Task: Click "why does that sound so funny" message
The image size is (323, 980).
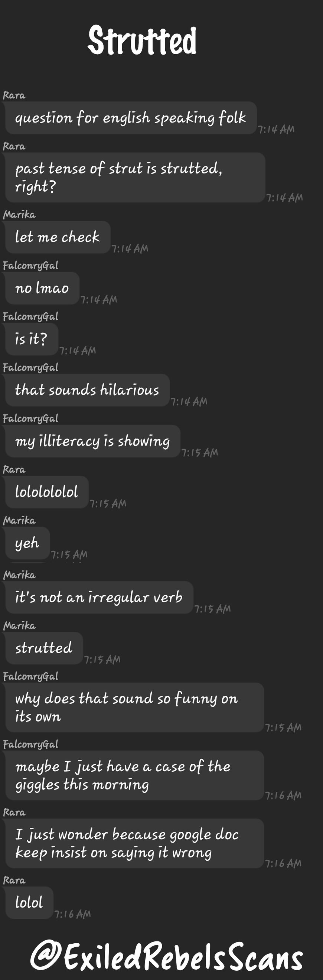Action: coord(134,707)
